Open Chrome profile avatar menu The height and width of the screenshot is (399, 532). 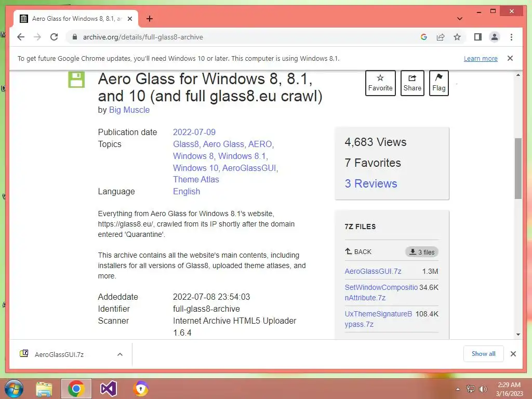495,37
